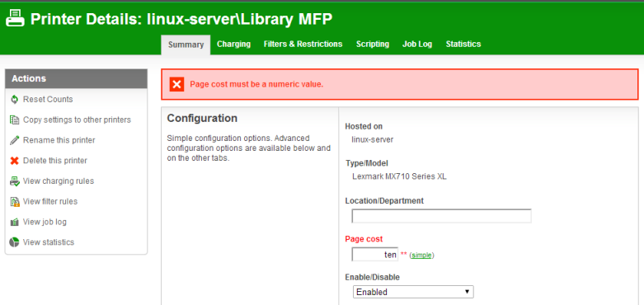The image size is (644, 305).
Task: Click the red X Delete printer icon
Action: (x=14, y=161)
